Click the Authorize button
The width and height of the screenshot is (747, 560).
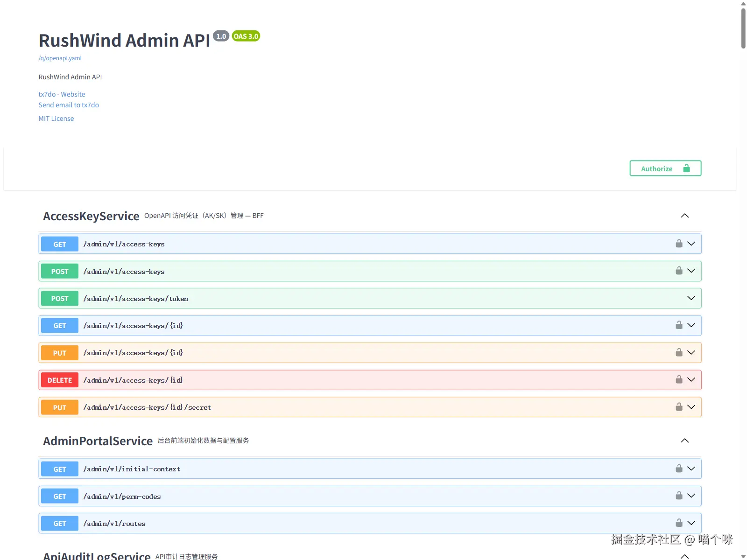(x=665, y=168)
